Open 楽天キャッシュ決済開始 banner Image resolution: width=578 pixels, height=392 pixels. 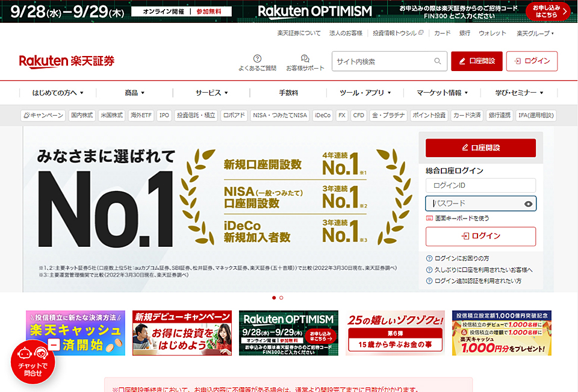pyautogui.click(x=76, y=333)
